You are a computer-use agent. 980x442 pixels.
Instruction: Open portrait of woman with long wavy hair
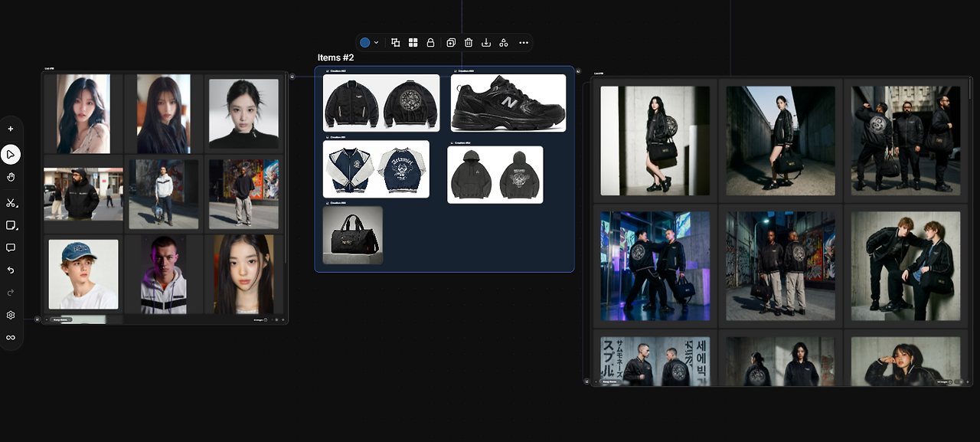[x=83, y=114]
